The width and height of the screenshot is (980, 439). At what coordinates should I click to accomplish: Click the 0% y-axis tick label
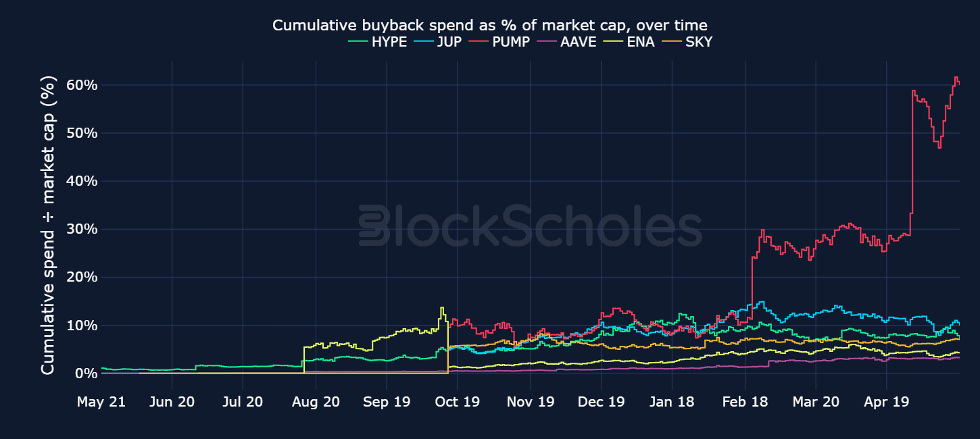87,373
